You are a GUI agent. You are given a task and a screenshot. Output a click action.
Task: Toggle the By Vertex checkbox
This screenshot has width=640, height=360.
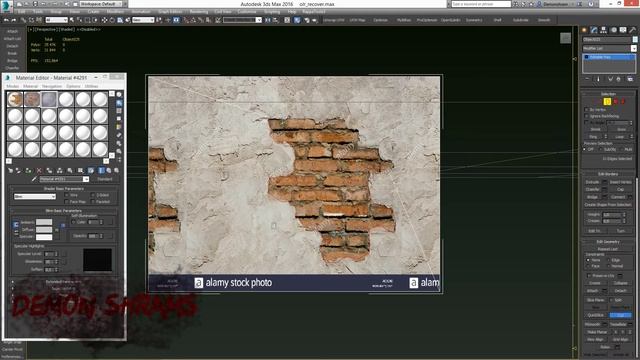coord(587,110)
